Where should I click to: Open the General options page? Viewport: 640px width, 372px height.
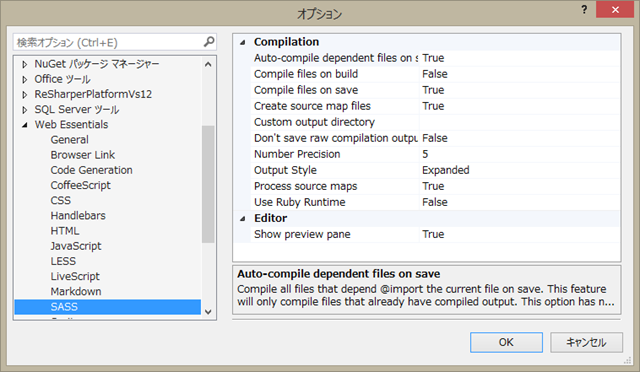(x=69, y=140)
